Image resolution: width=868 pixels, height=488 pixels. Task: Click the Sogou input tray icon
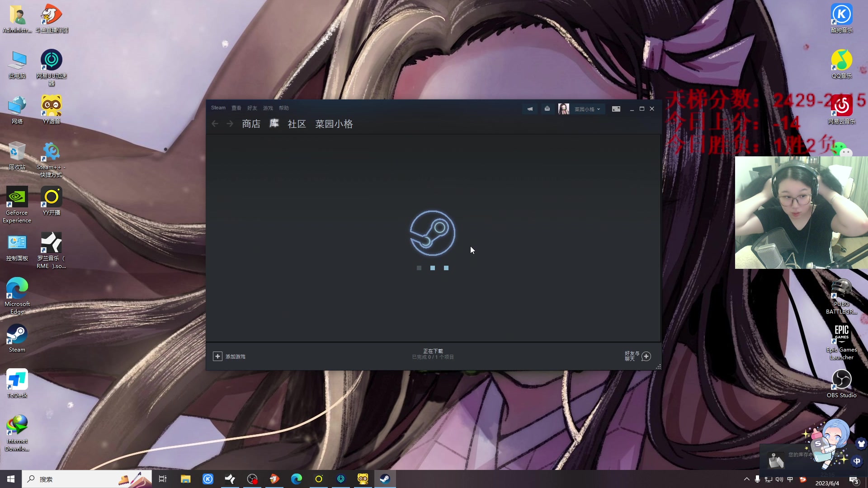(x=803, y=479)
